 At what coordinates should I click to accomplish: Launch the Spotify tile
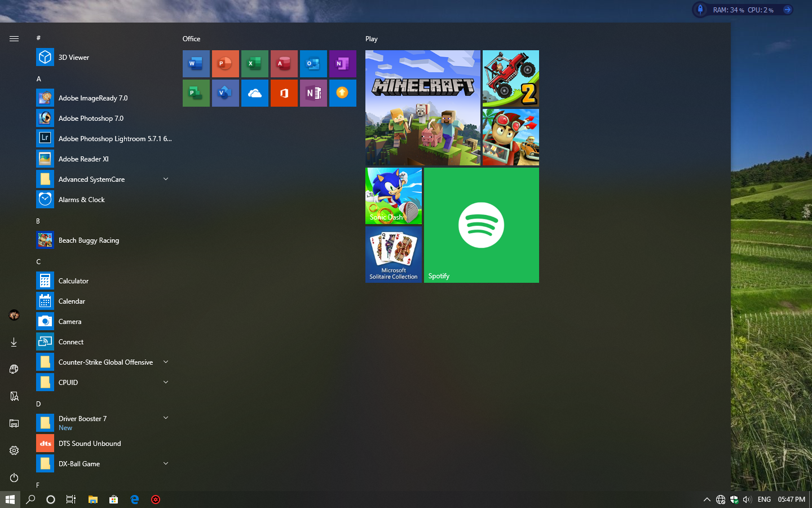(482, 225)
